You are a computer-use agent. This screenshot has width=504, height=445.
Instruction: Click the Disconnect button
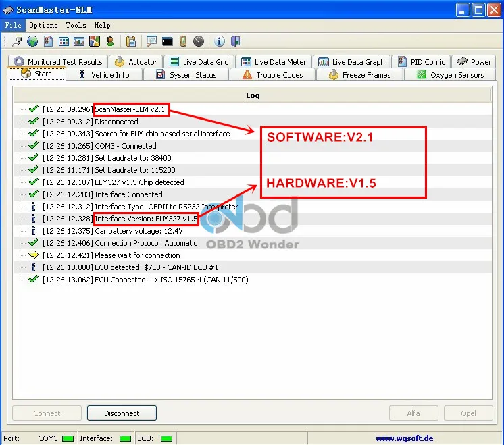[122, 413]
